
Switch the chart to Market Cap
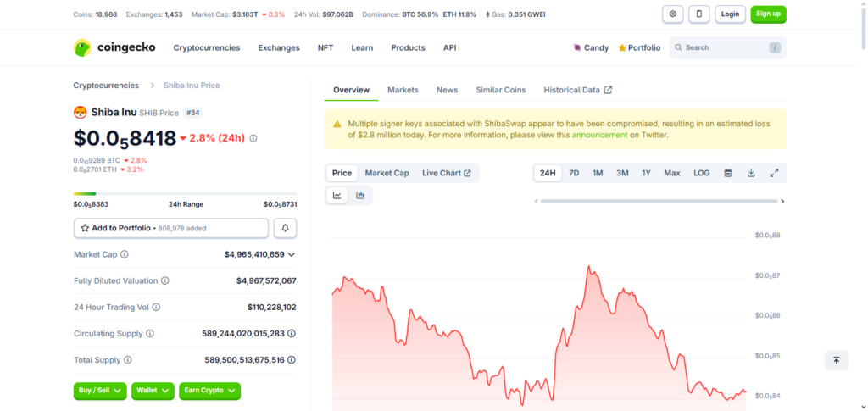click(x=387, y=173)
